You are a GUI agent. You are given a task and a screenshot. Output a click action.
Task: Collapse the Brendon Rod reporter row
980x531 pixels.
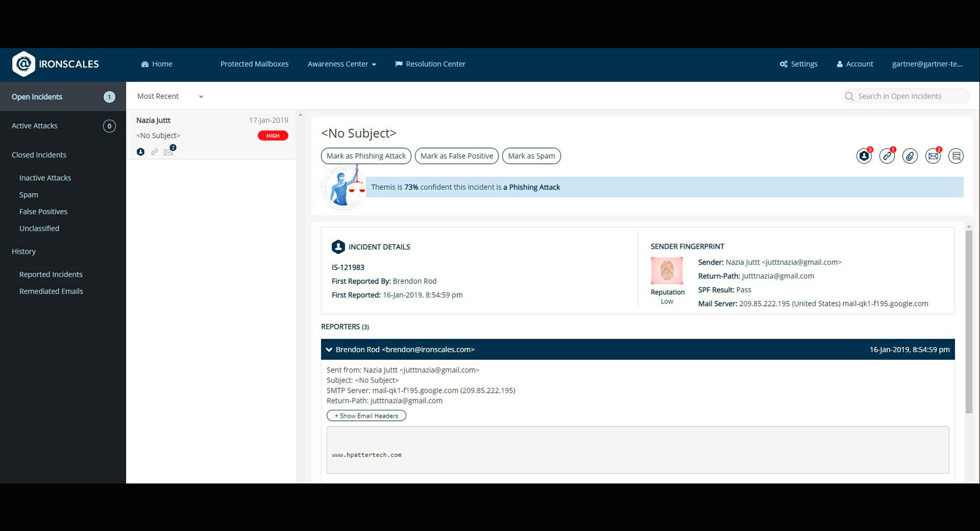click(329, 350)
